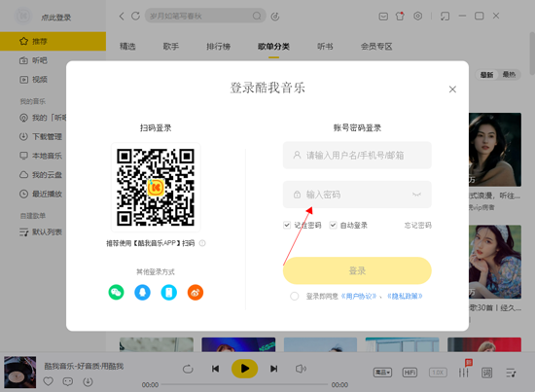Toggle the lyrics (词) display icon

coord(487,373)
